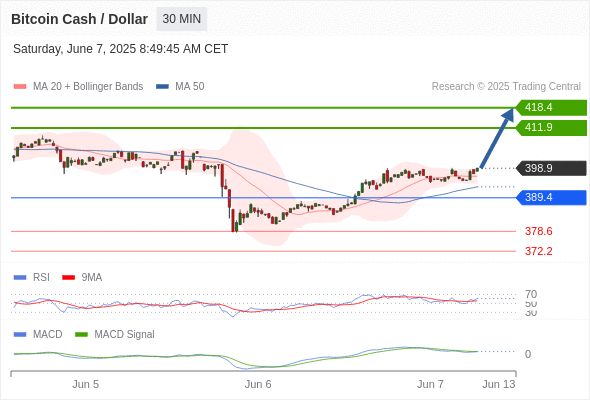Click the red 372.2 support label

point(538,251)
